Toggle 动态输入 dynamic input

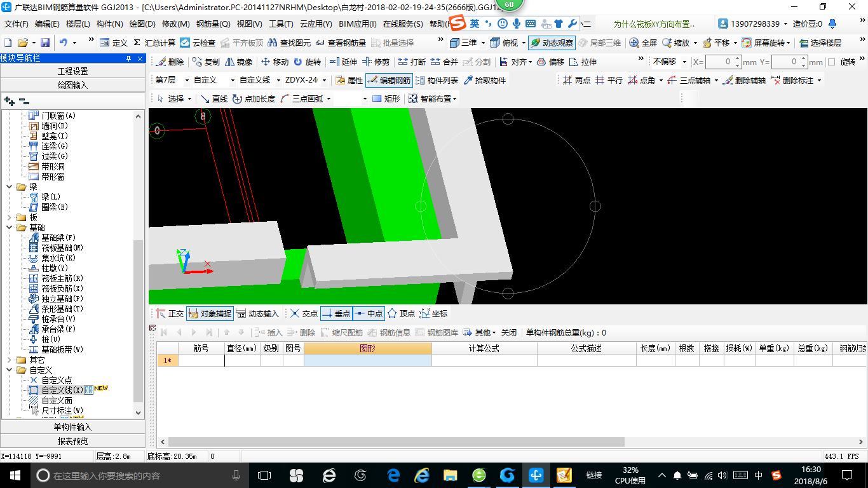[257, 313]
